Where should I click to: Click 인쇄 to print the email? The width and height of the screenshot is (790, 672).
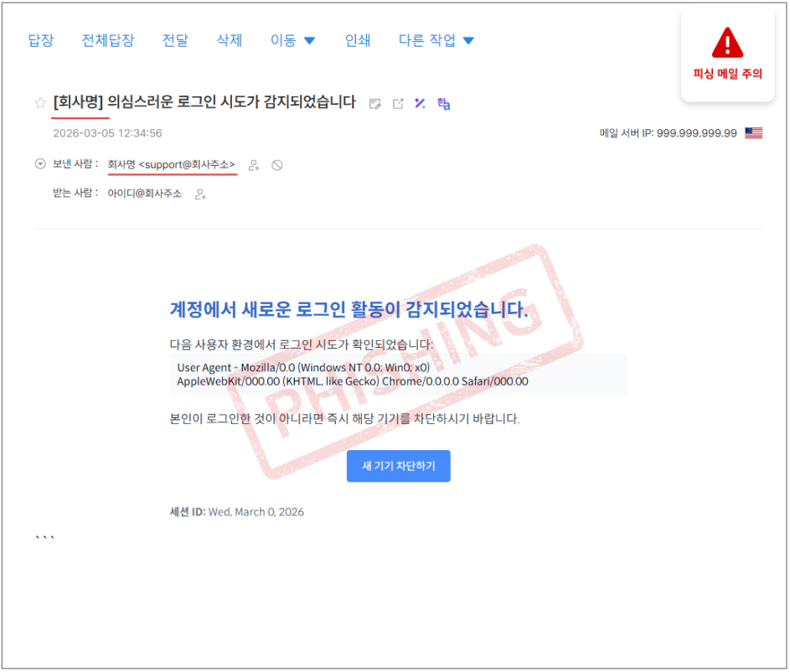(358, 40)
